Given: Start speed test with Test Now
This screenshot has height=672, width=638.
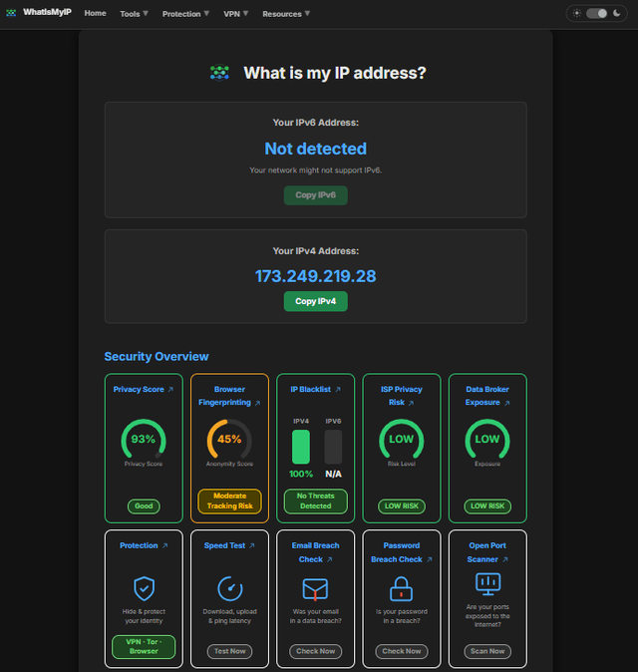Looking at the screenshot, I should (229, 651).
